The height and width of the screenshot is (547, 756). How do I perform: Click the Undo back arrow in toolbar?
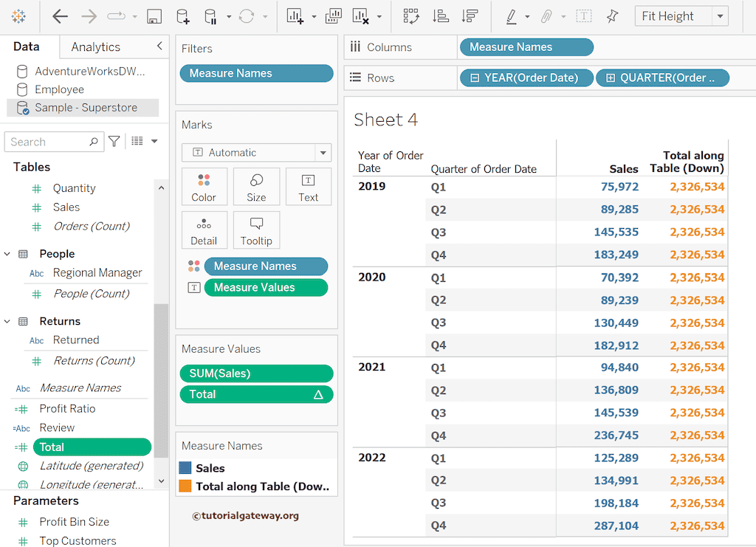[x=61, y=16]
